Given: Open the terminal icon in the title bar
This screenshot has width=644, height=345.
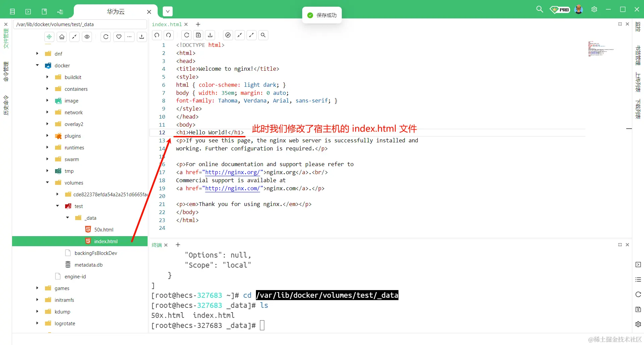Looking at the screenshot, I should [28, 12].
